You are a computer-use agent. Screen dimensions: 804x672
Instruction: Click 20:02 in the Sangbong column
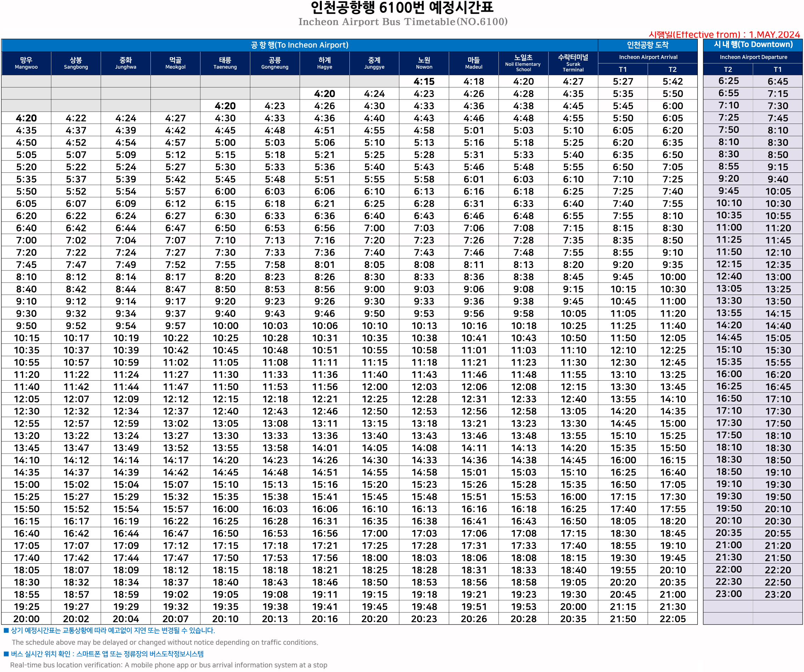click(x=76, y=619)
